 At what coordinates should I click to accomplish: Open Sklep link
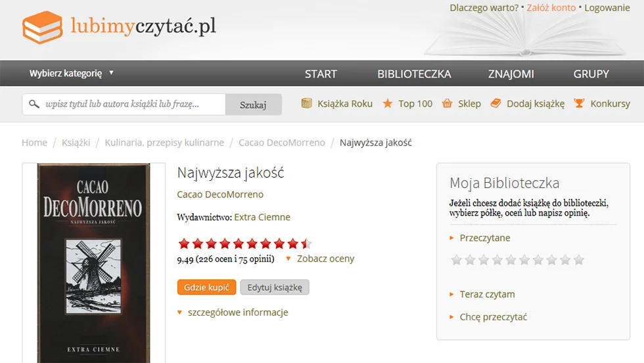click(469, 104)
